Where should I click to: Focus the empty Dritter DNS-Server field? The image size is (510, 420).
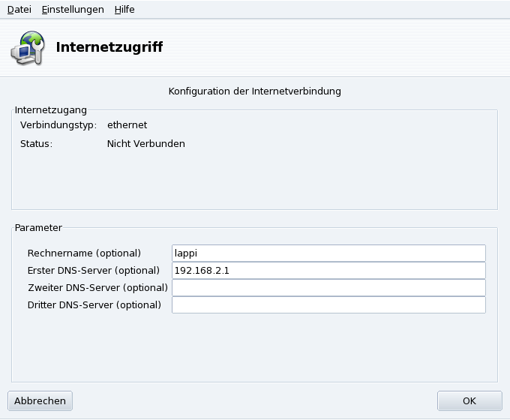[x=328, y=304]
